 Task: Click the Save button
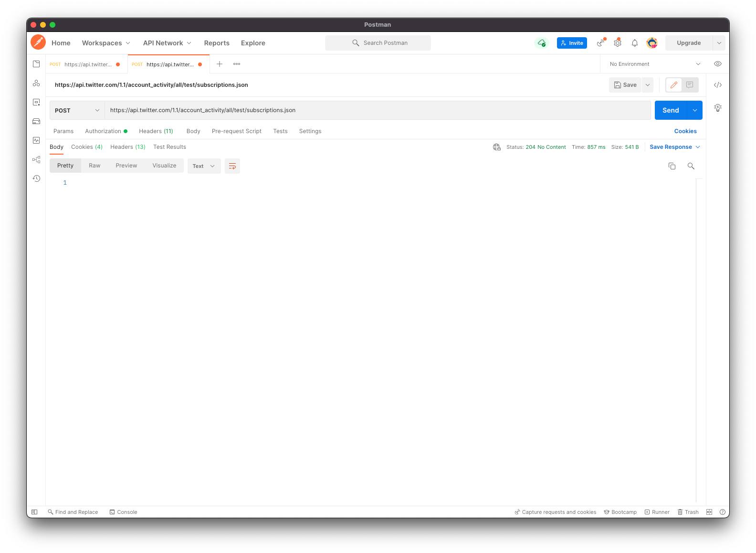(625, 85)
